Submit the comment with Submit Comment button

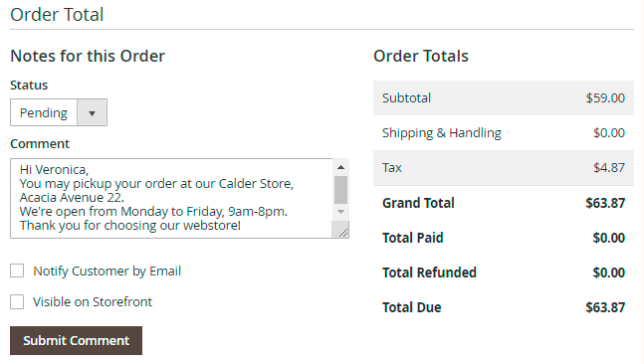click(76, 340)
